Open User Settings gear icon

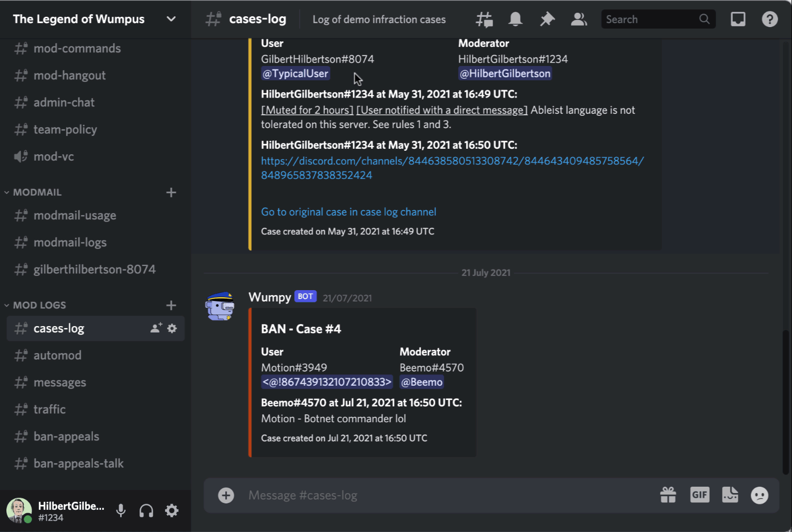pyautogui.click(x=171, y=511)
